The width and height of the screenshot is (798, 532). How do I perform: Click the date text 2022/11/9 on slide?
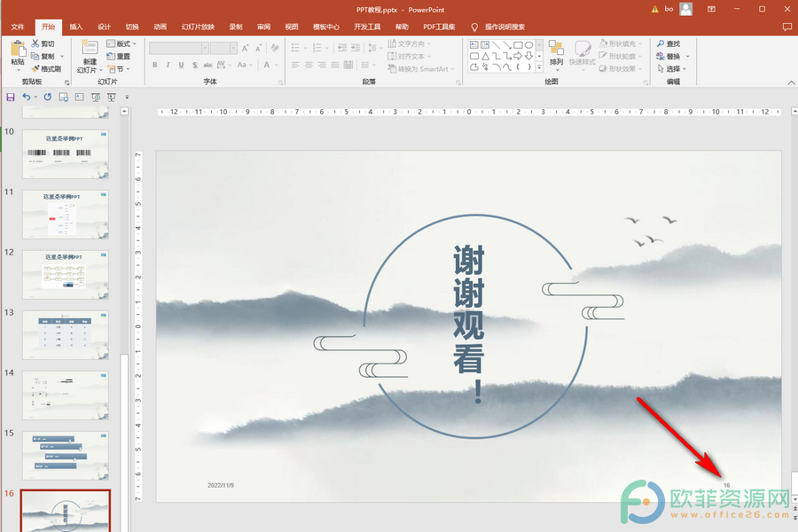221,485
